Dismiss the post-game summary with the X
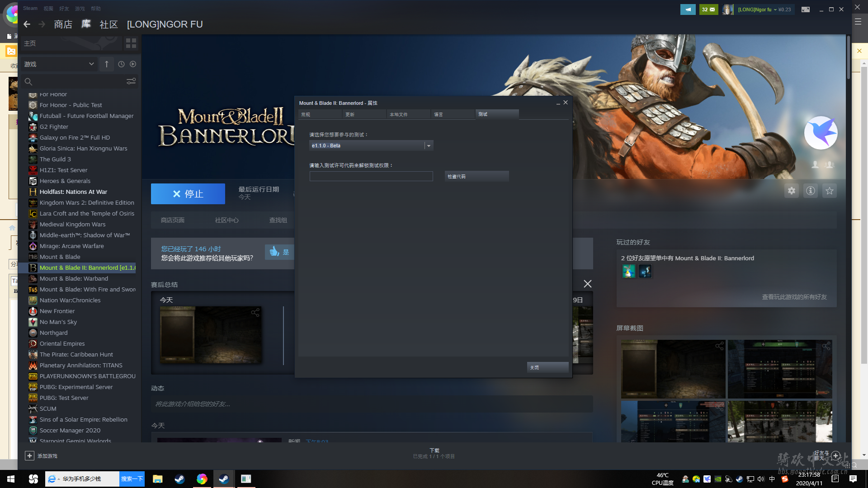Image resolution: width=868 pixels, height=488 pixels. click(587, 284)
